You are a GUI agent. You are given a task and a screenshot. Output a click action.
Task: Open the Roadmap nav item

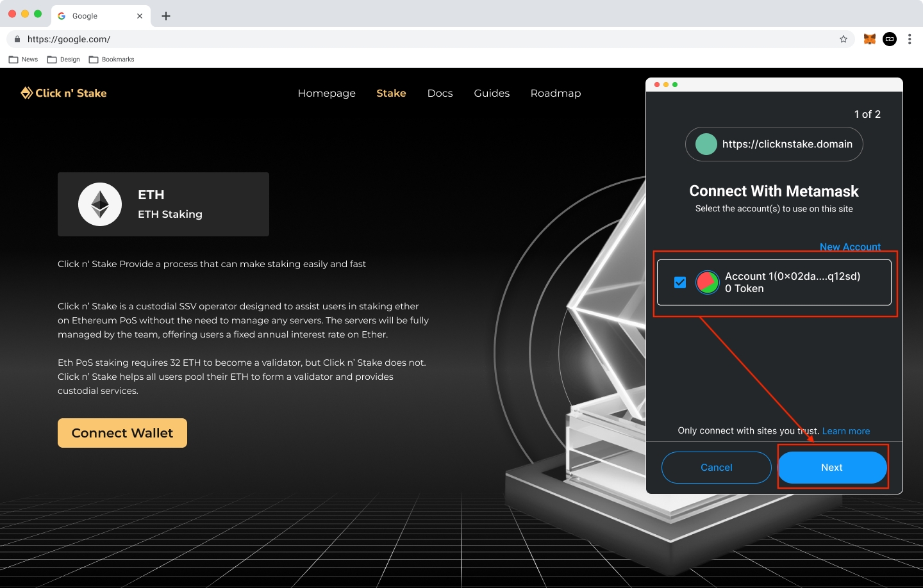point(556,93)
